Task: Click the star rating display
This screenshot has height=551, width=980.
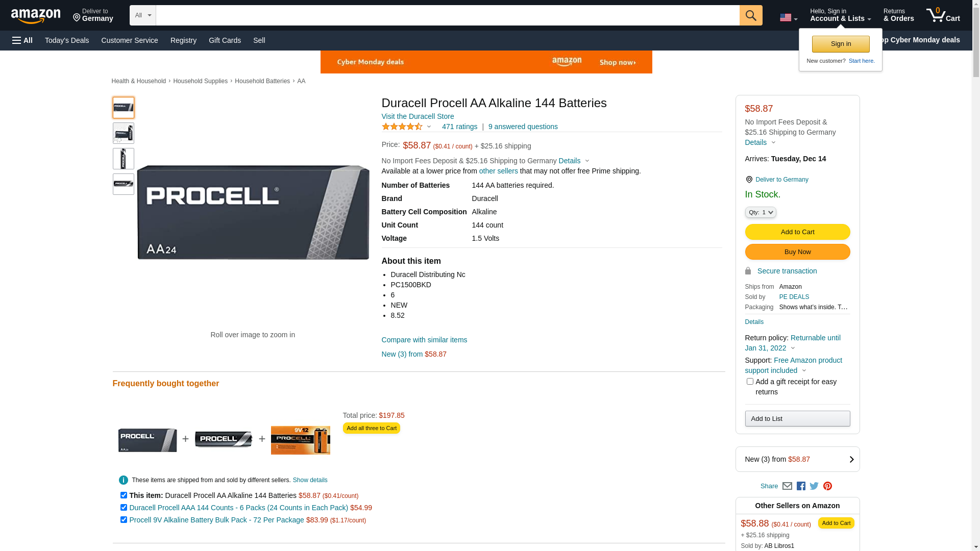Action: [402, 127]
